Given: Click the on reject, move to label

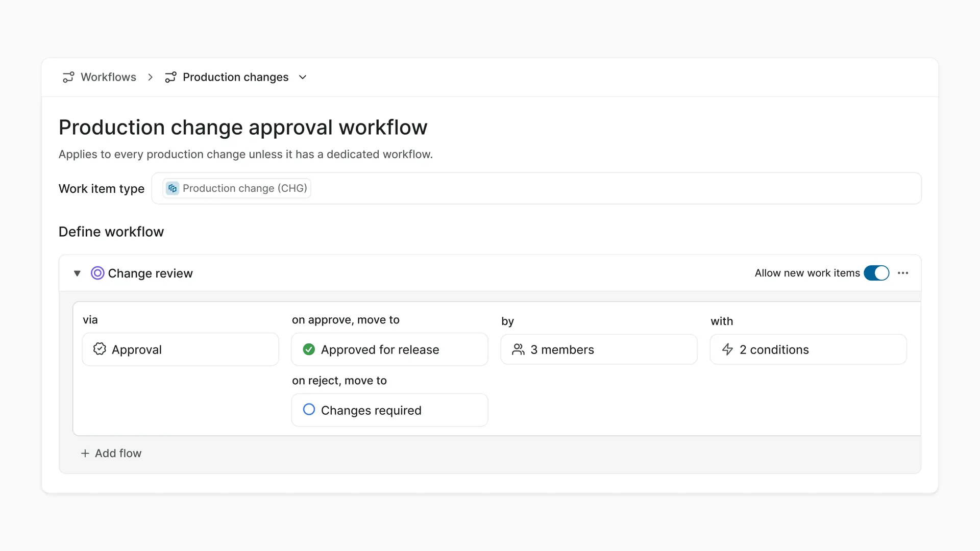Looking at the screenshot, I should pos(339,381).
